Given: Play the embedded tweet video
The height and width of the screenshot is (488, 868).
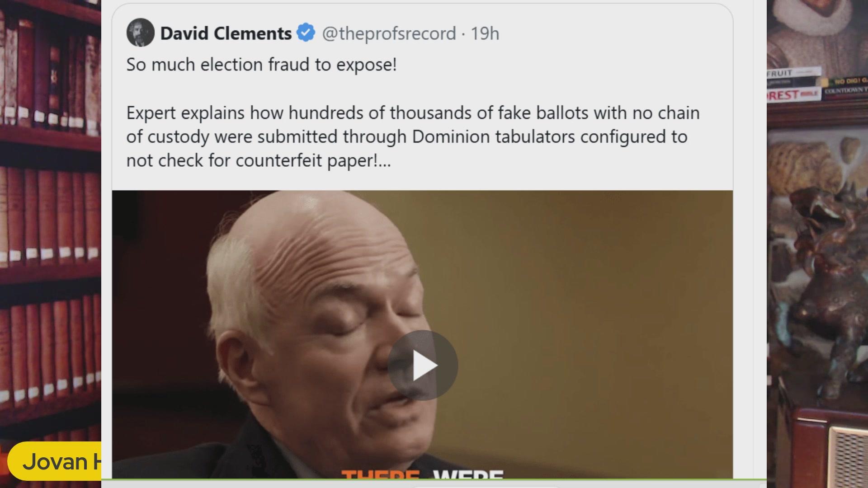Looking at the screenshot, I should (x=422, y=365).
